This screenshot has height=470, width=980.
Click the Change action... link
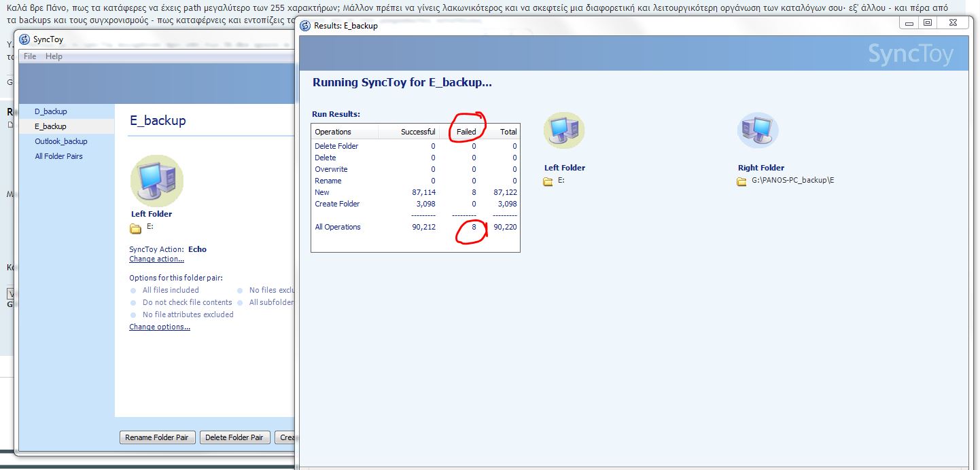(157, 259)
